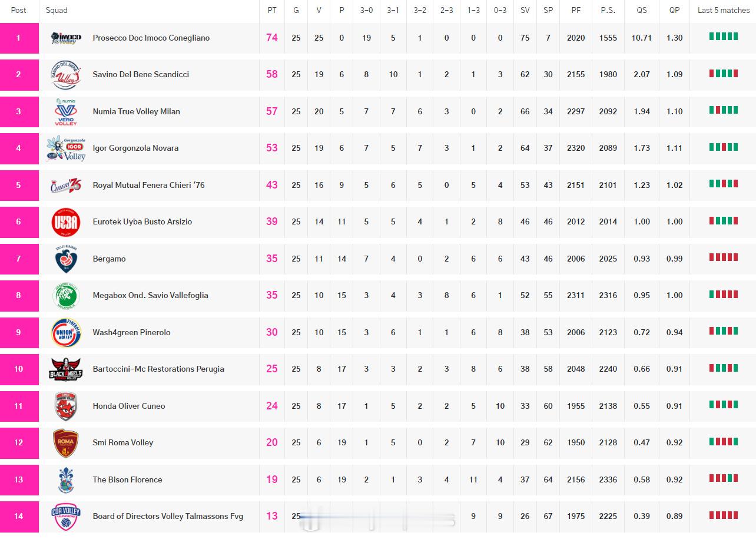Open Royal Mutual Fenera Chieri '76 link
Screen dimensions: 756x539
coord(148,185)
